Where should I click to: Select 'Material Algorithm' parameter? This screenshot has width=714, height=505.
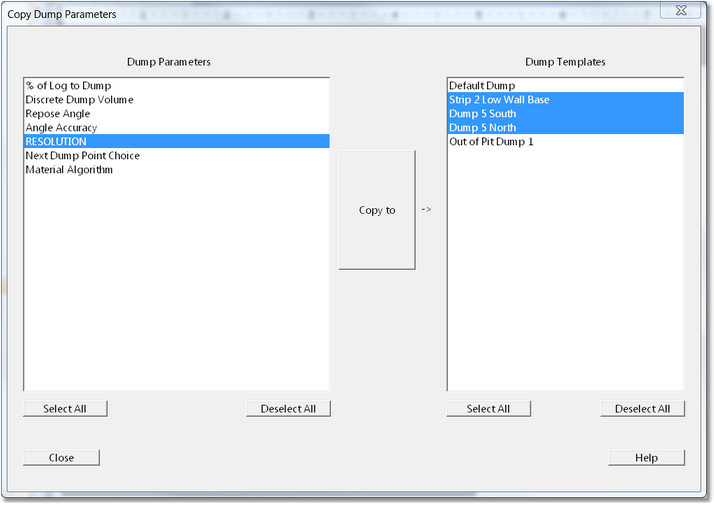[176, 170]
